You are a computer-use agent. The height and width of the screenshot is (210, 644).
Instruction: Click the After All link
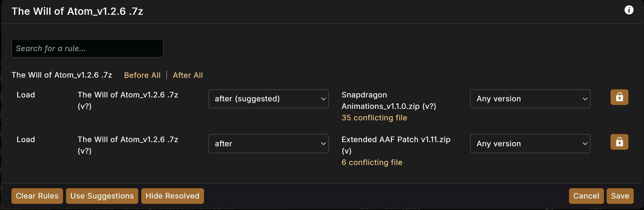point(188,75)
